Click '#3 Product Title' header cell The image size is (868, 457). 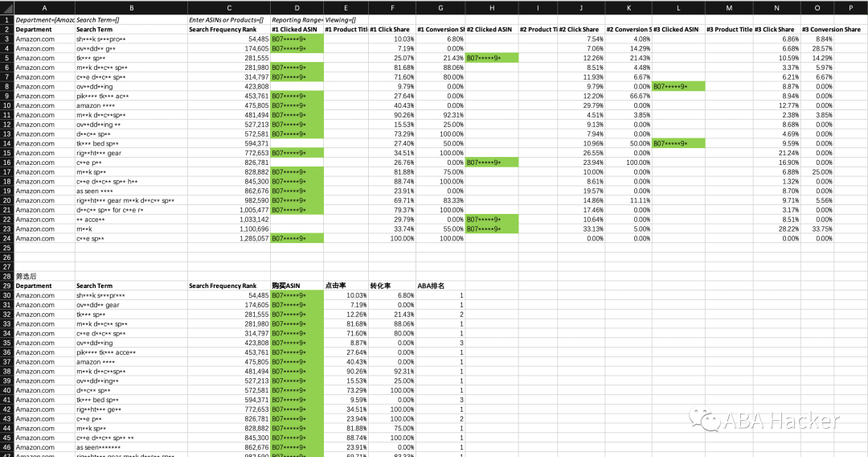coord(728,29)
